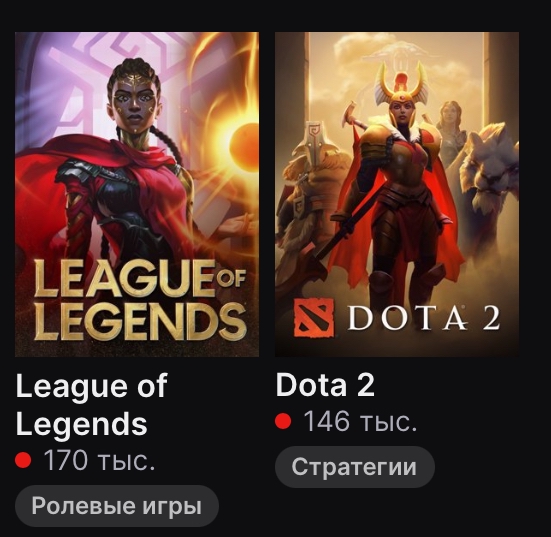Click the 170 тыс. viewer count

pyautogui.click(x=99, y=460)
